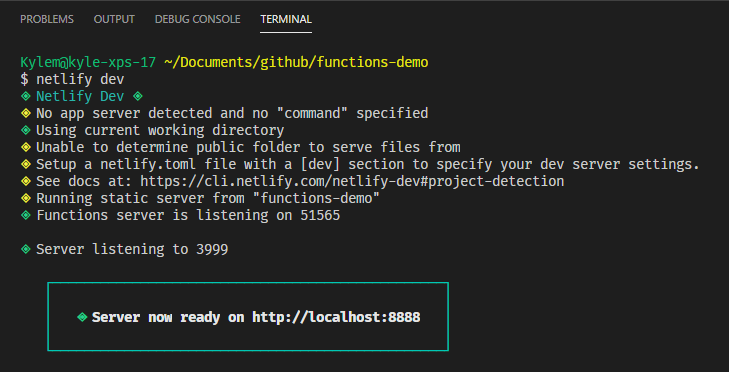This screenshot has width=729, height=372.
Task: Click the diamond icon right of Netlify Dev
Action: pyautogui.click(x=138, y=96)
